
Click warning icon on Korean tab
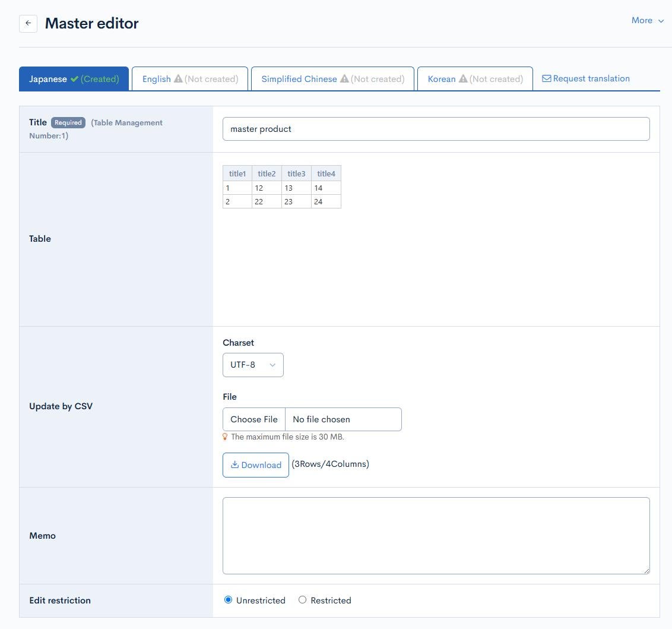462,79
